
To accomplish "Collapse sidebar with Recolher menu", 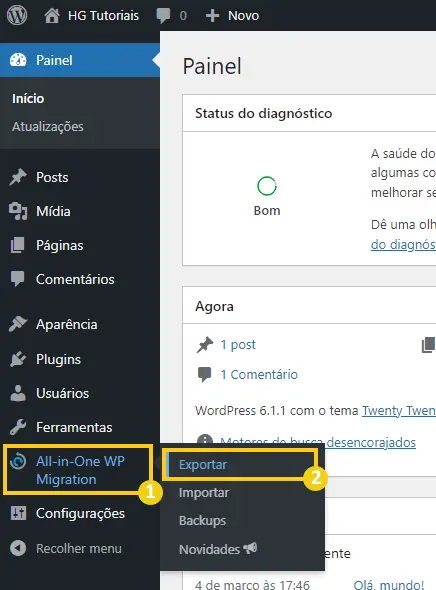I will click(x=66, y=548).
